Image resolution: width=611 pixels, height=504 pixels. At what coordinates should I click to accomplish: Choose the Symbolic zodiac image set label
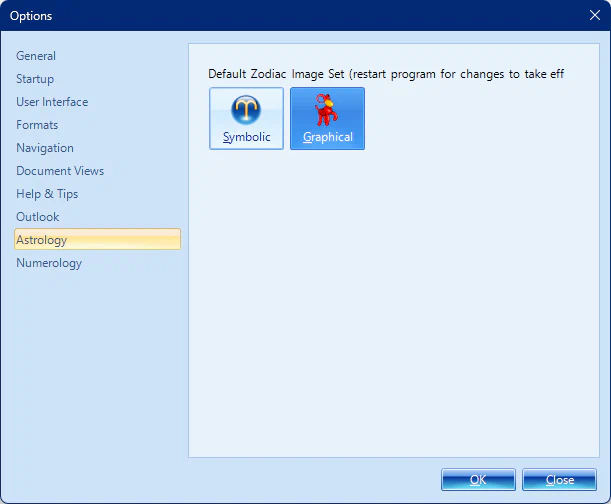(x=246, y=137)
